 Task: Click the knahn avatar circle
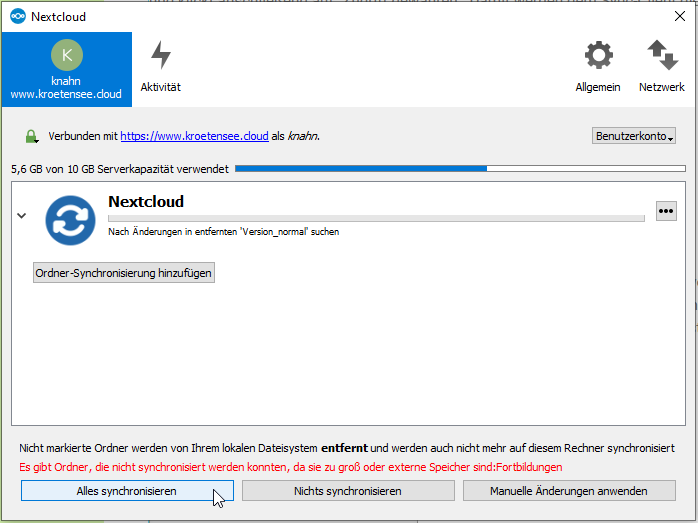(67, 55)
